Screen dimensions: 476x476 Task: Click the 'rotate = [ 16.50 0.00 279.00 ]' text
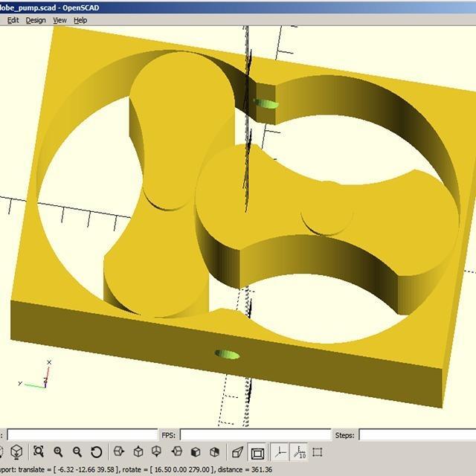coord(167,469)
